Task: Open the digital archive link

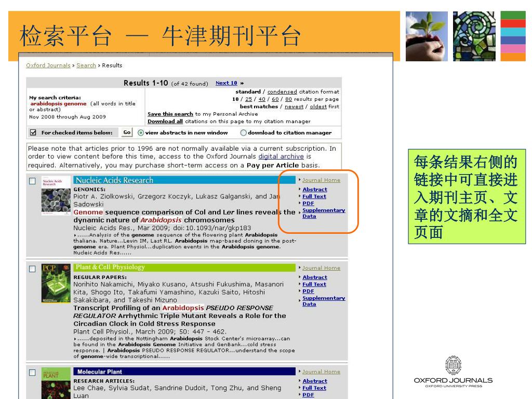Action: click(281, 156)
